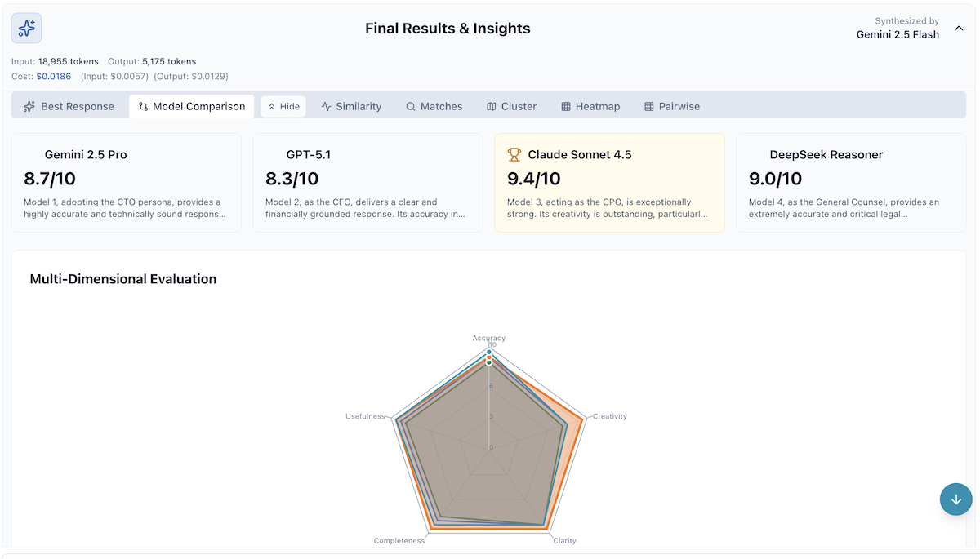Open the Best Response tab
The width and height of the screenshot is (980, 559).
pos(69,106)
